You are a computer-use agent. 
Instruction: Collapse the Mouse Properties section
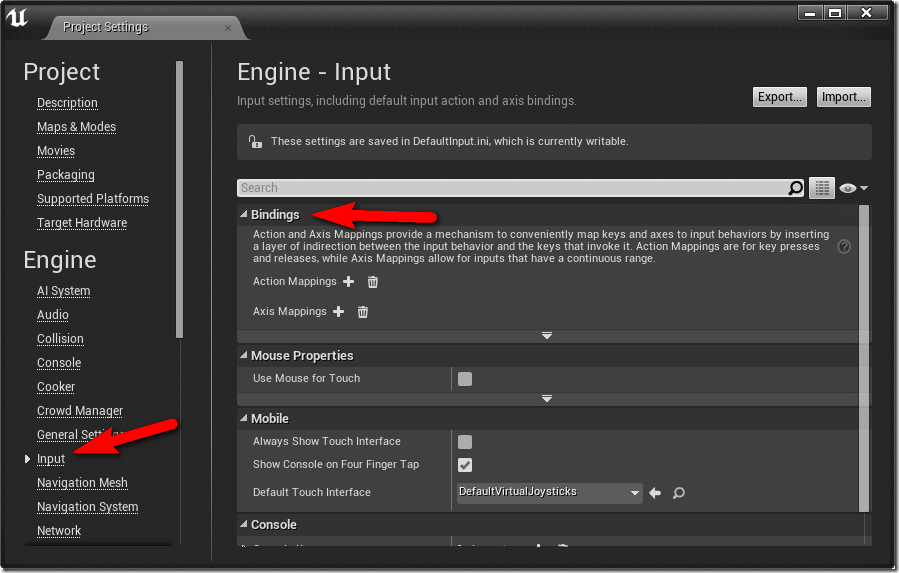244,355
